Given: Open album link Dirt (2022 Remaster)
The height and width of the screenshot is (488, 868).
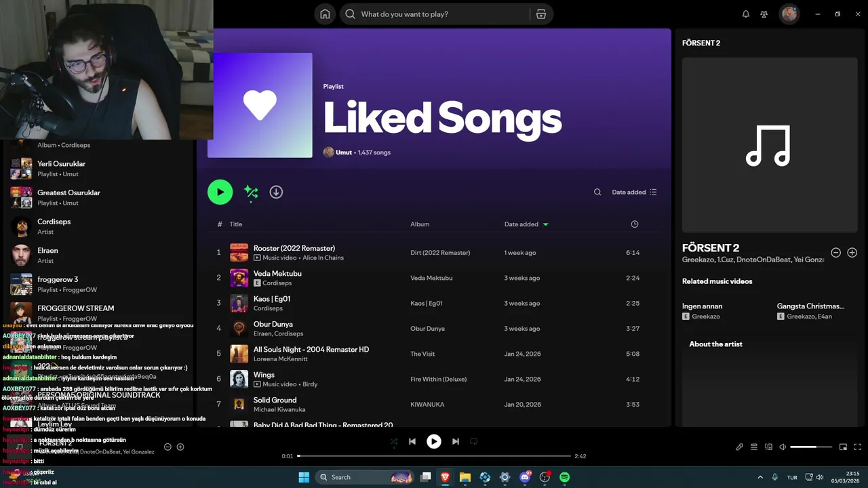Looking at the screenshot, I should (440, 253).
